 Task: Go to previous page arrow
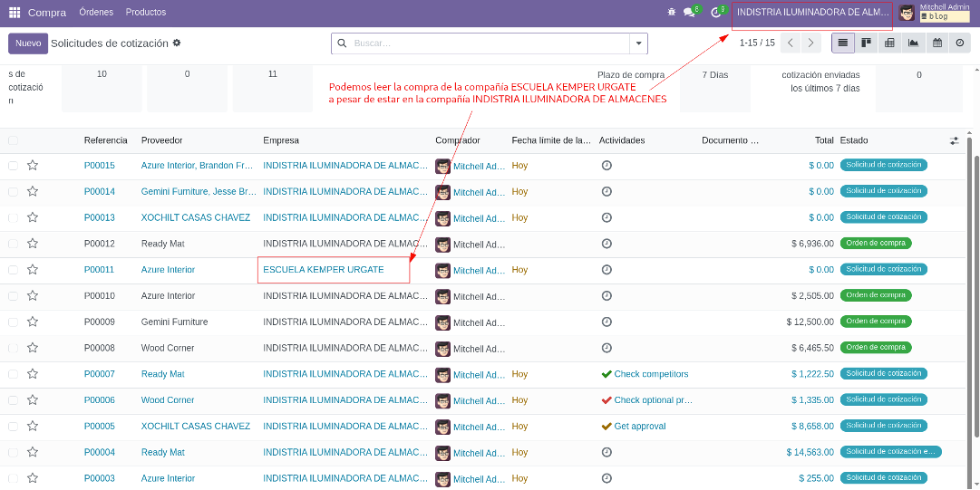point(791,43)
